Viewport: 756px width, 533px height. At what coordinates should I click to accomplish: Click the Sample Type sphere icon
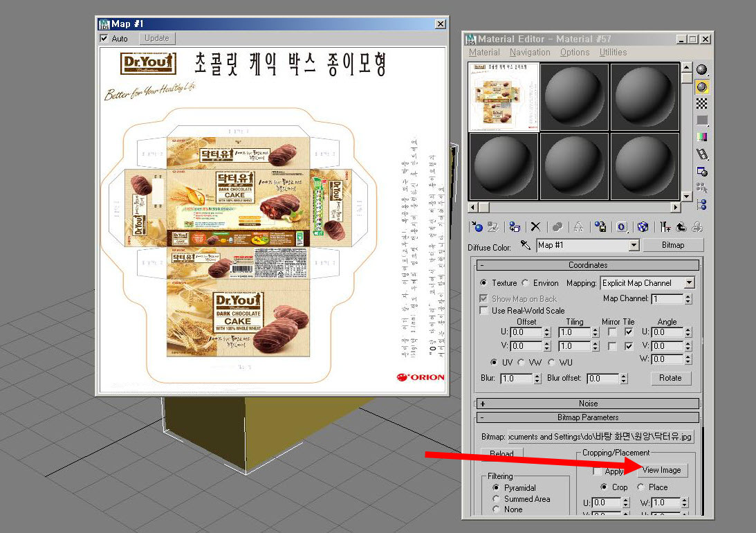[x=702, y=70]
